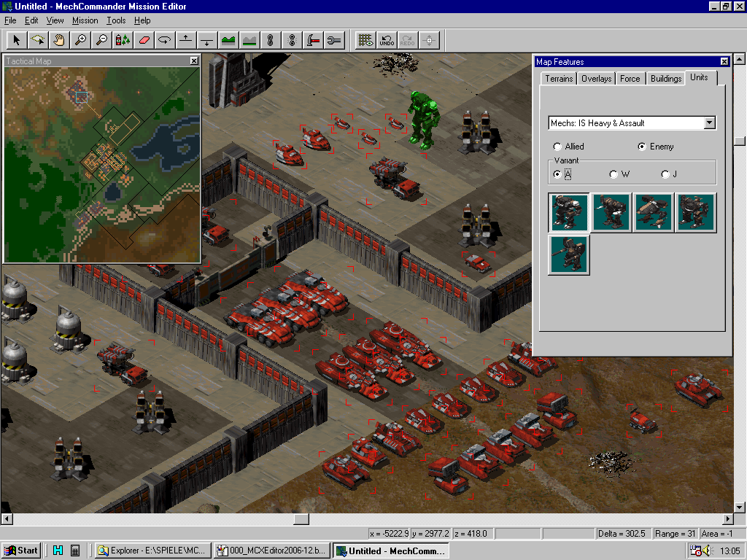Screen dimensions: 747x560
Task: Select the hammer tool
Action: coord(312,41)
